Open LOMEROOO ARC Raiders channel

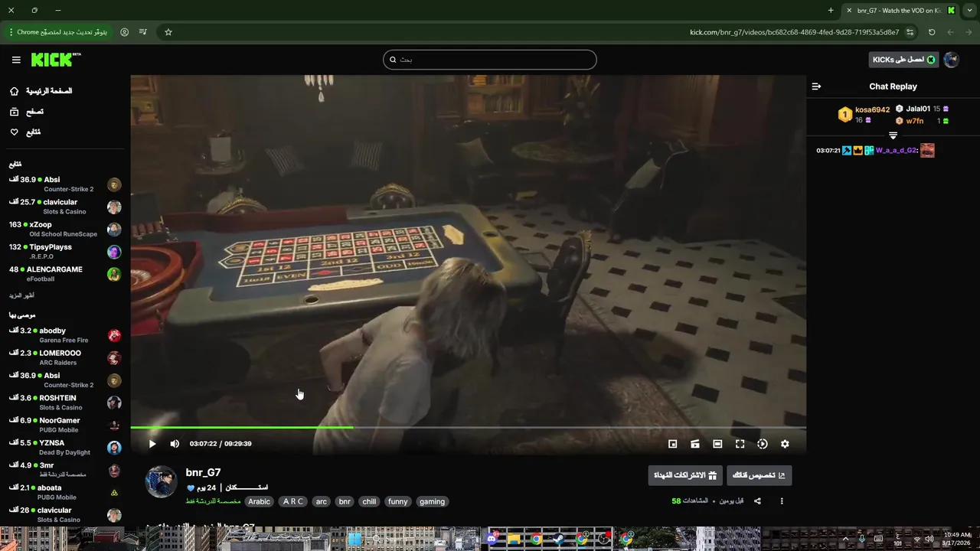tap(65, 358)
